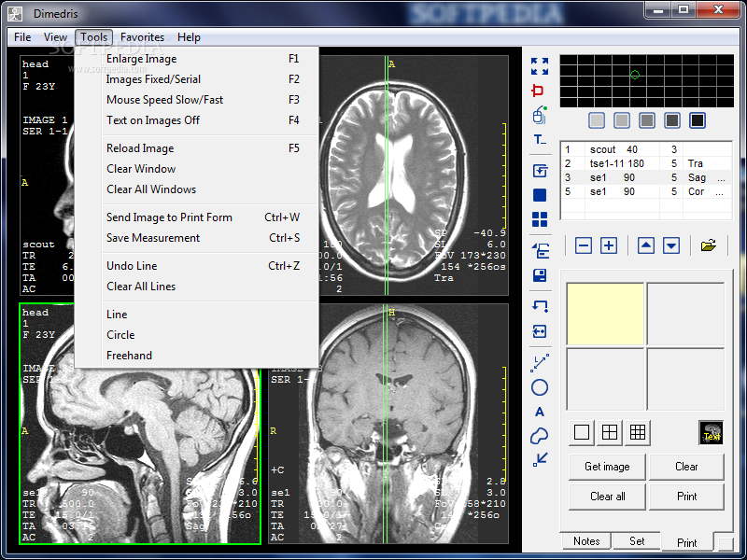Viewport: 747px width, 560px height.
Task: Select the 2x2 print layout icon
Action: coord(610,432)
